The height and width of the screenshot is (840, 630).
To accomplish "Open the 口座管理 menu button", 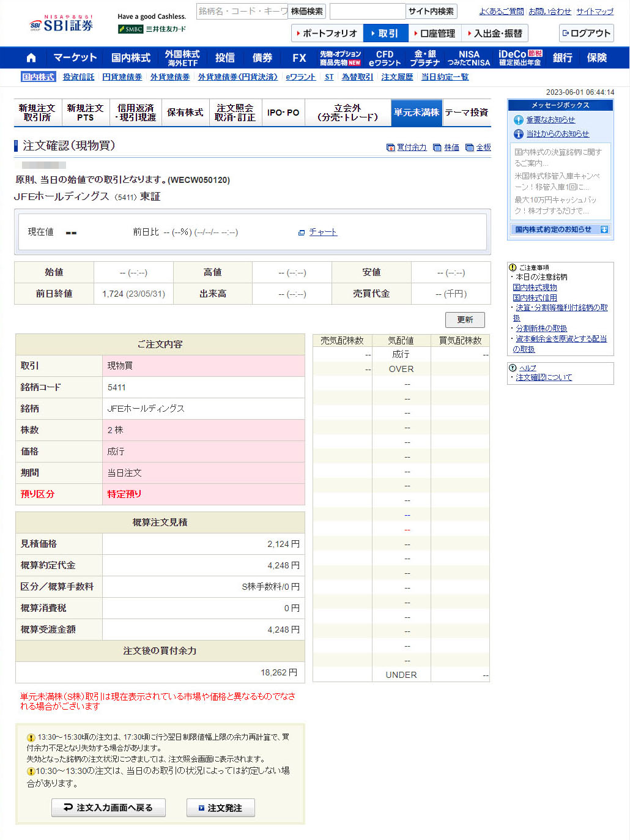I will [x=435, y=33].
